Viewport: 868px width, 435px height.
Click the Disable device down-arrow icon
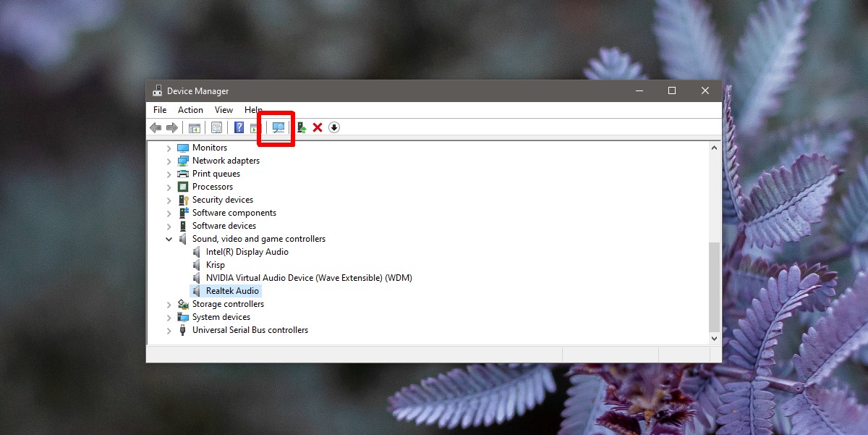click(333, 127)
